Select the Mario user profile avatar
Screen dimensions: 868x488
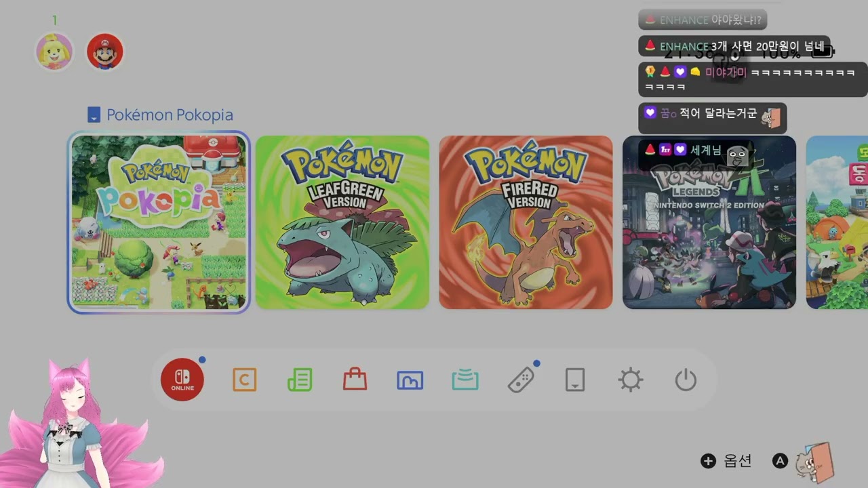pos(105,52)
